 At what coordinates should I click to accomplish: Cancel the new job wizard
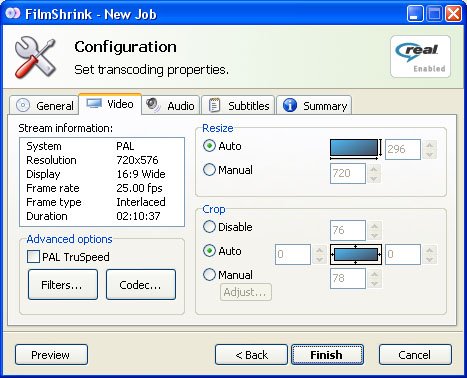(x=415, y=355)
